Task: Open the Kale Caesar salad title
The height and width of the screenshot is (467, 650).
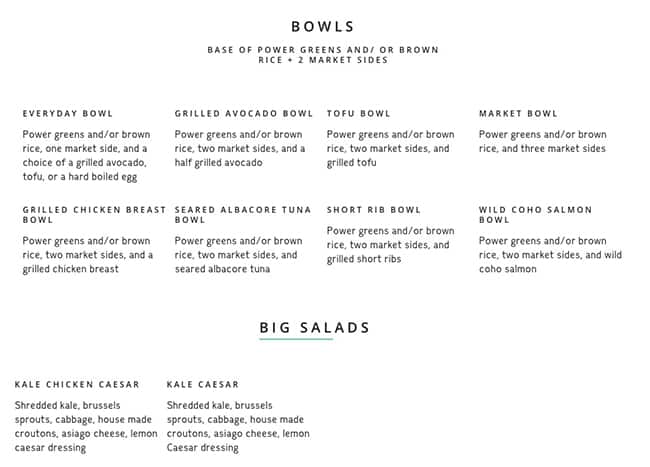Action: coord(203,384)
